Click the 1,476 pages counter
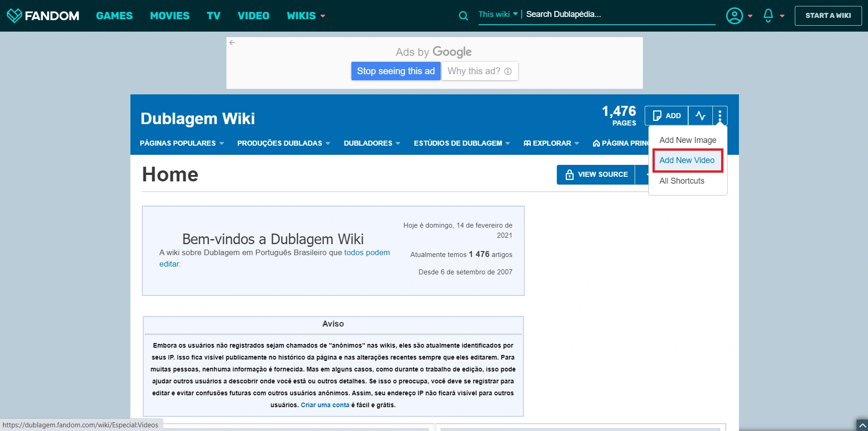868x431 pixels. point(619,115)
